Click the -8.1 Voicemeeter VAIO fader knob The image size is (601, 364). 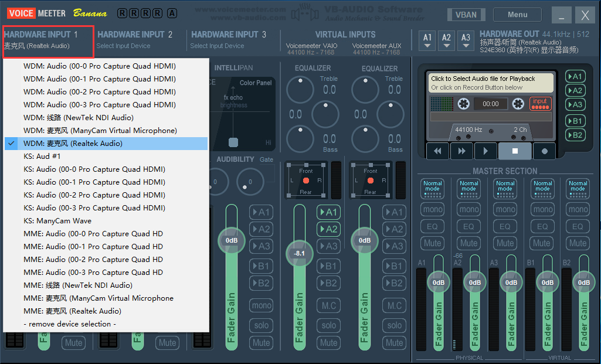pyautogui.click(x=300, y=253)
